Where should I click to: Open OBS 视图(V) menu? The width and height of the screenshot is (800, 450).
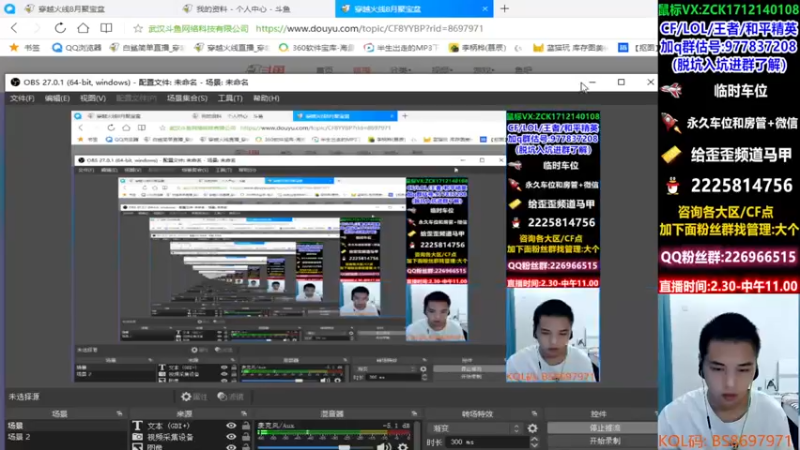pos(93,98)
